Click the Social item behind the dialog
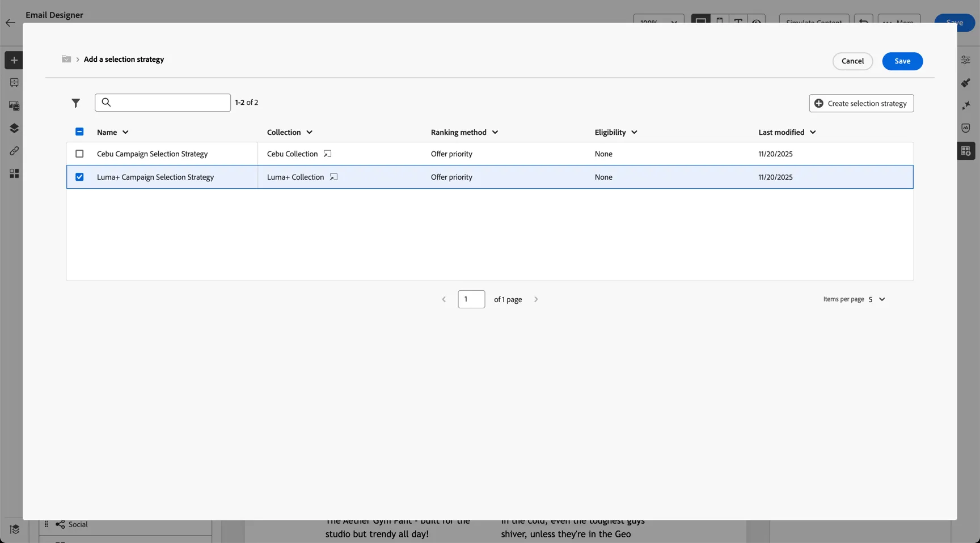Screen dimensions: 980x543 coord(78,524)
